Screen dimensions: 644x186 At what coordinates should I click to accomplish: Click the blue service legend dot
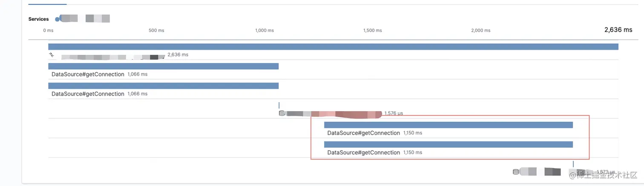coord(58,19)
